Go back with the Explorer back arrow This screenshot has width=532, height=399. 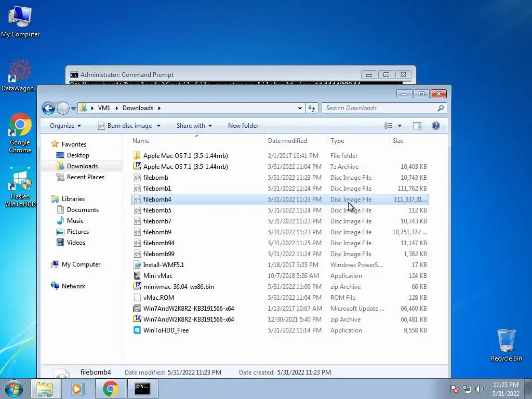pyautogui.click(x=48, y=108)
